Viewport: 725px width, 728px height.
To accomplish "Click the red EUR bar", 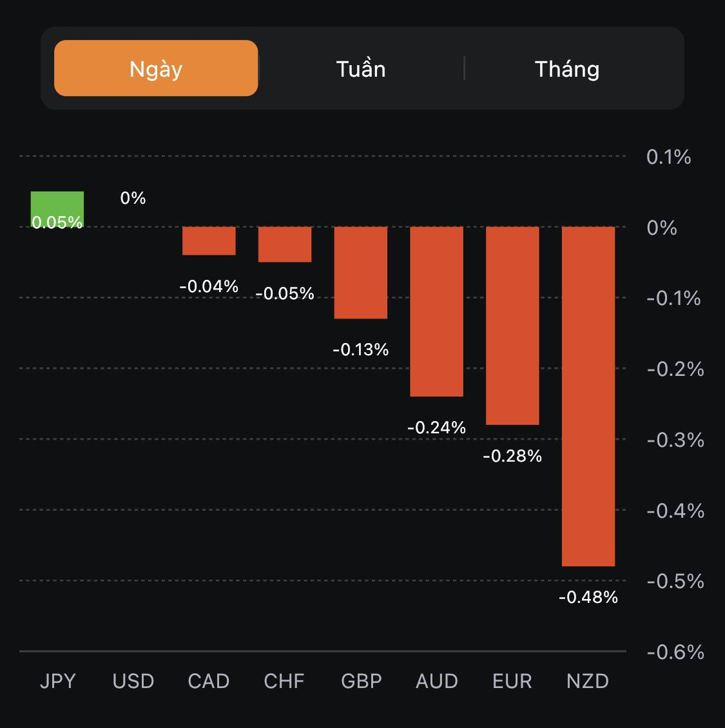I will pos(512,325).
